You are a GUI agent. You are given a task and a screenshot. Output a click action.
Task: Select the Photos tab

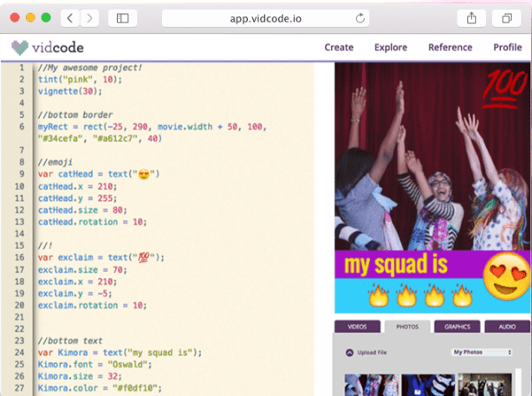point(407,327)
